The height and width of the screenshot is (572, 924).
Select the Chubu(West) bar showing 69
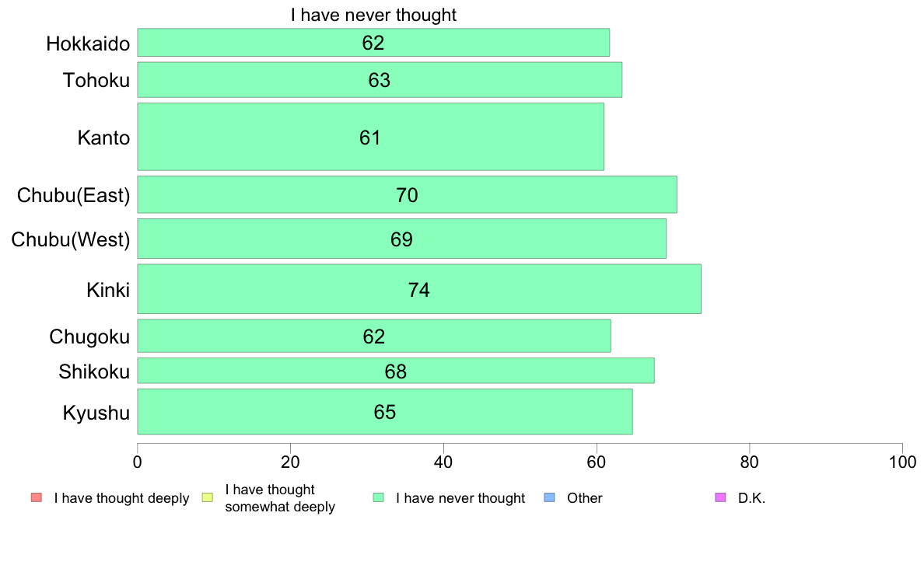tap(402, 239)
